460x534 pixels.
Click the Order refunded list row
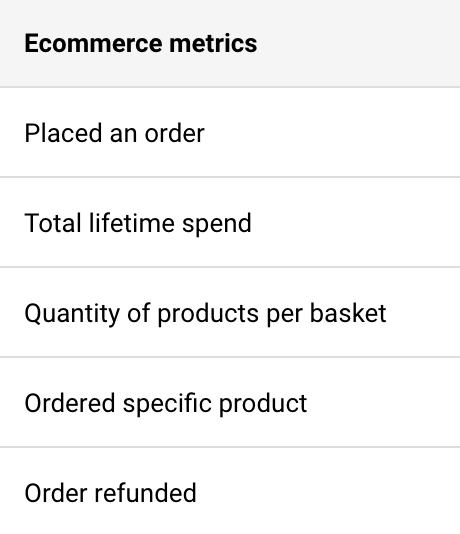coord(230,491)
